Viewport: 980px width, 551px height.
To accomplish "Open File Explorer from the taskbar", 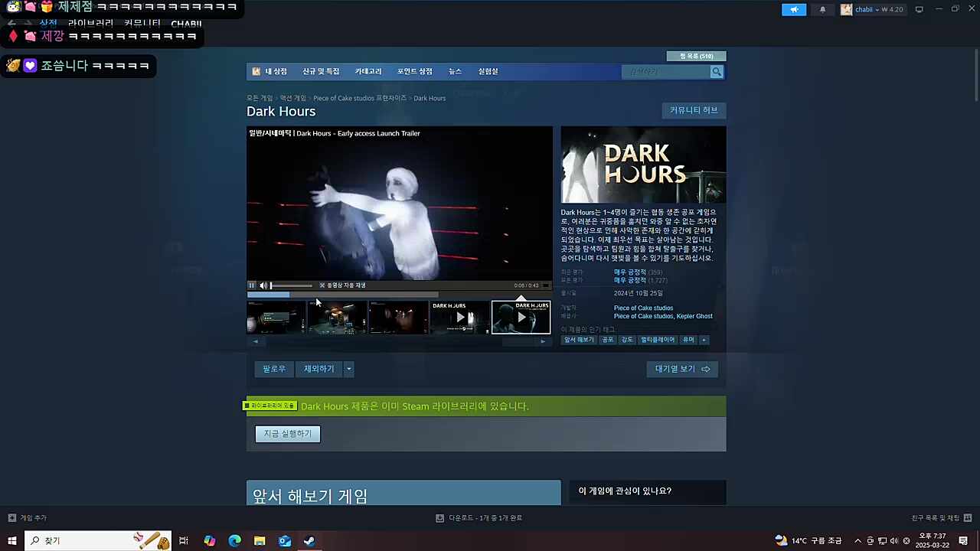I will pyautogui.click(x=260, y=541).
